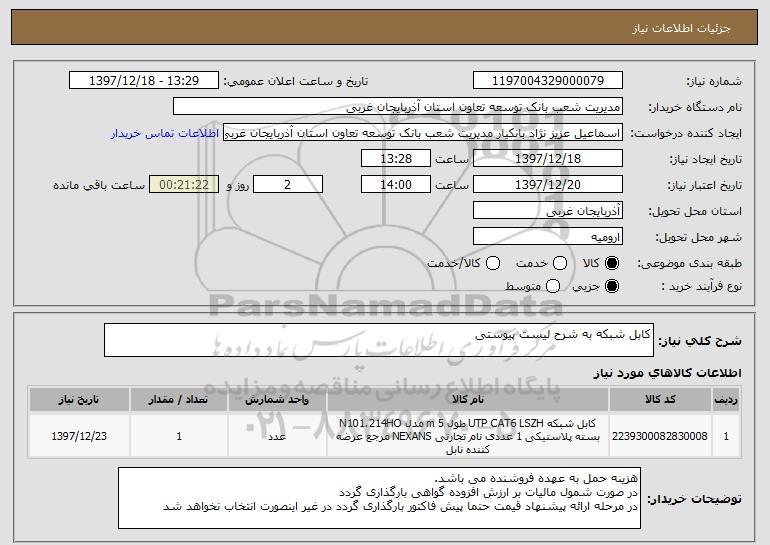Click the شماره نیاز field 1197004329000079
This screenshot has width=770, height=545.
[x=548, y=81]
